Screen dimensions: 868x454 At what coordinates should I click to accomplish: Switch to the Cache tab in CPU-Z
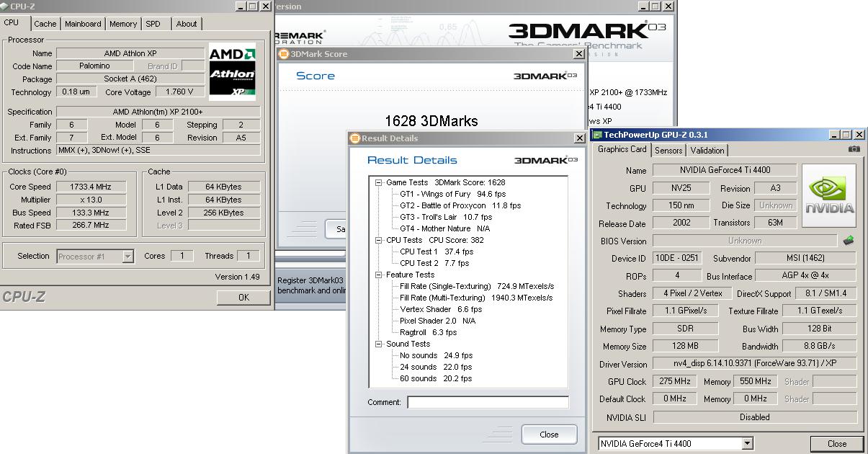pos(45,24)
